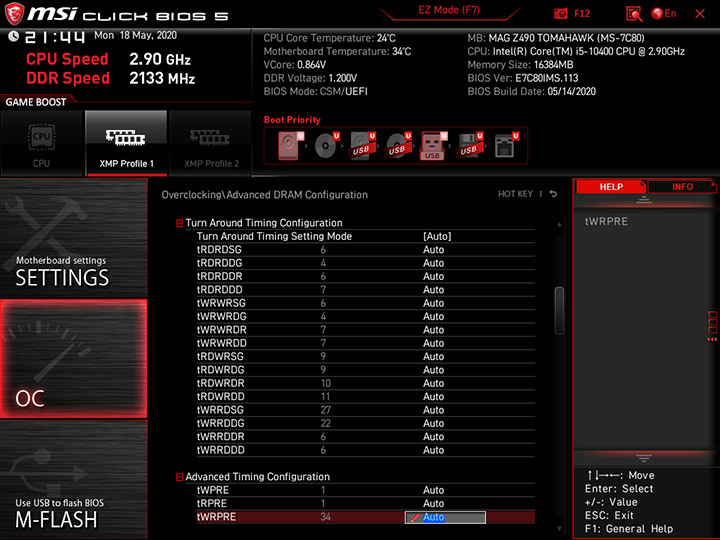Click the help panel bottom grip handle
The width and height of the screenshot is (720, 540).
coord(643,458)
